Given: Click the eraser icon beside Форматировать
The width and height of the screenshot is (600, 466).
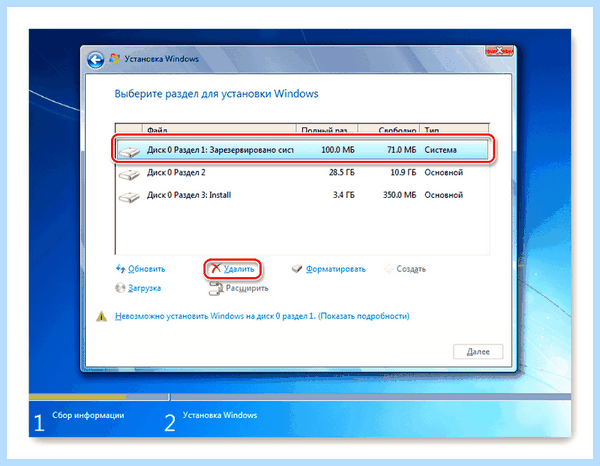Looking at the screenshot, I should (x=297, y=269).
